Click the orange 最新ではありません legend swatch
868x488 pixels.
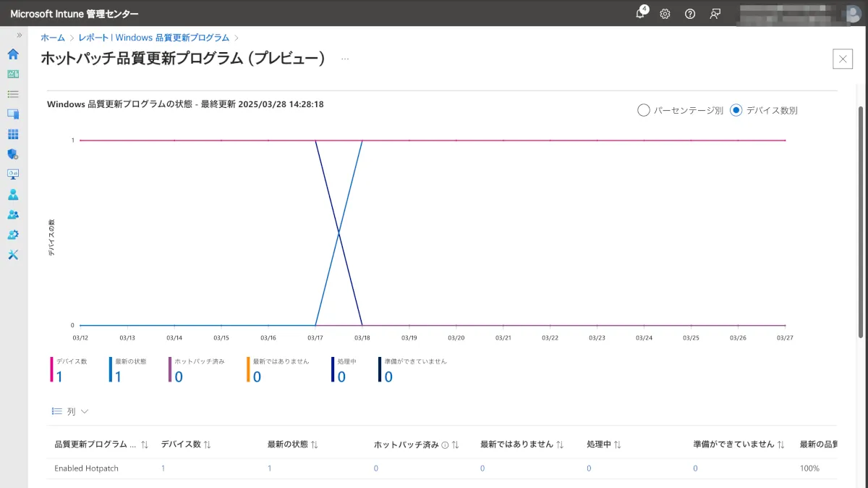[x=248, y=369]
